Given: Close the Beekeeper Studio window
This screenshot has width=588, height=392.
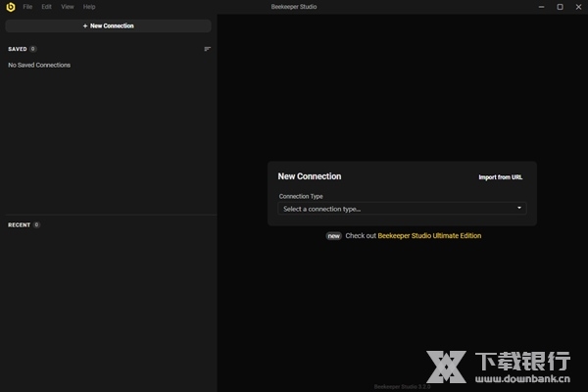Looking at the screenshot, I should [578, 7].
